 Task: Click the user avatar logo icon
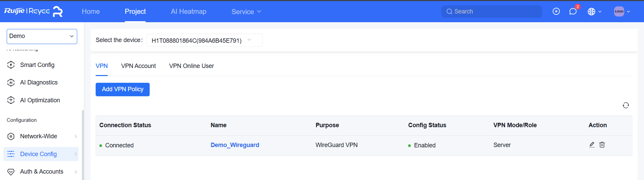pos(619,11)
